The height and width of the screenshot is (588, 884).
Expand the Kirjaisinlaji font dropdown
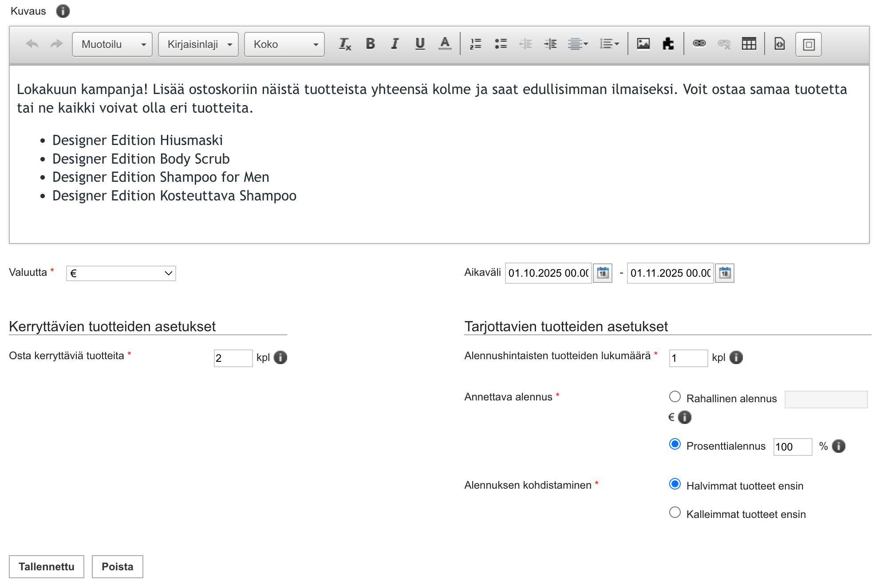tap(198, 44)
